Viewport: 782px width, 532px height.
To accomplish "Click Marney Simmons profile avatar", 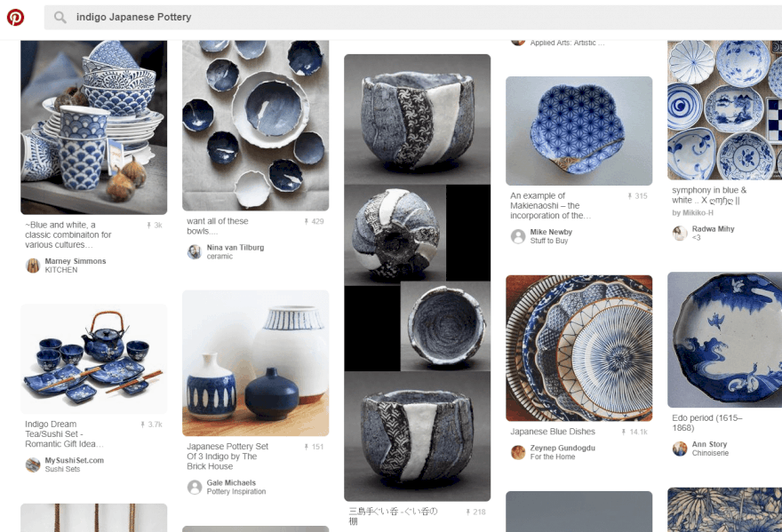I will (33, 266).
